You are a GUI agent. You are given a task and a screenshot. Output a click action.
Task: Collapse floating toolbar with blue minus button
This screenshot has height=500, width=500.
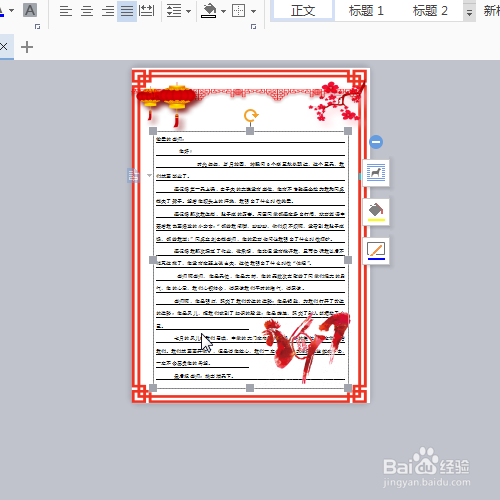coord(376,142)
